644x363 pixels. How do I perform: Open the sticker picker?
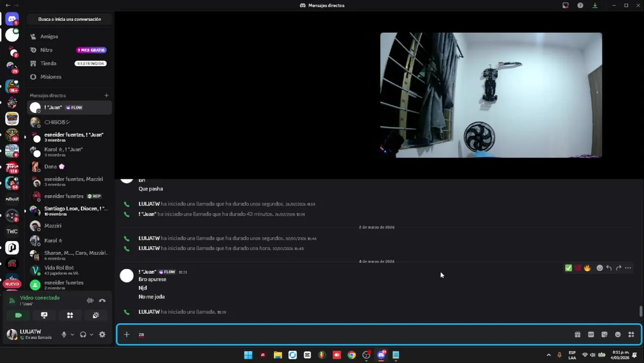pyautogui.click(x=604, y=334)
